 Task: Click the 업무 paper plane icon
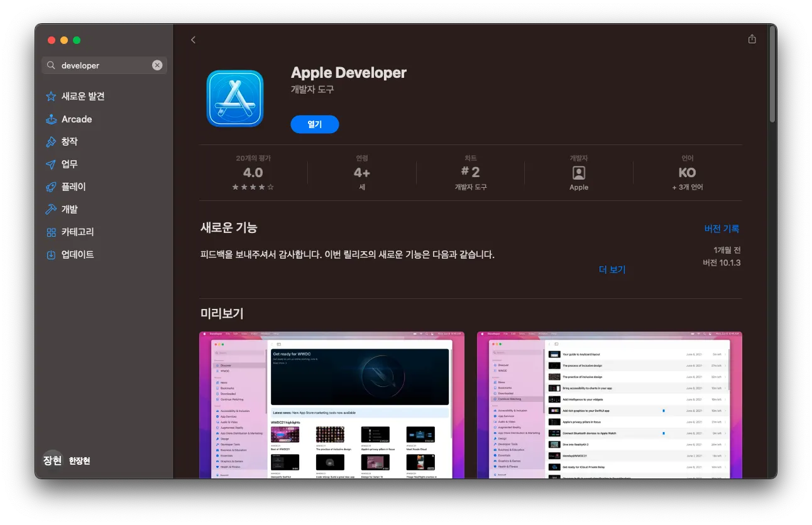point(51,165)
